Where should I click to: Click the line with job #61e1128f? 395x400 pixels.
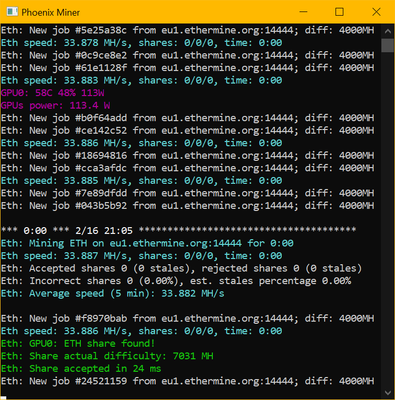pyautogui.click(x=188, y=68)
